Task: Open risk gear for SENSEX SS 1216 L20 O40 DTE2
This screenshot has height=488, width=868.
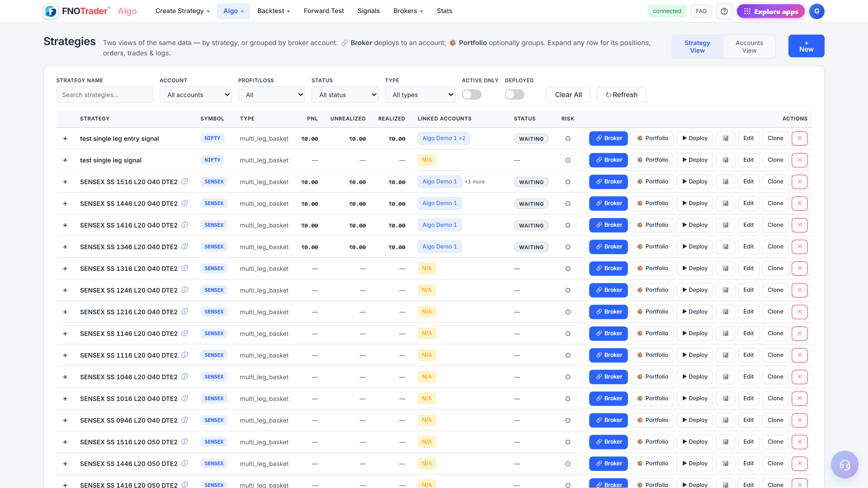Action: tap(568, 312)
